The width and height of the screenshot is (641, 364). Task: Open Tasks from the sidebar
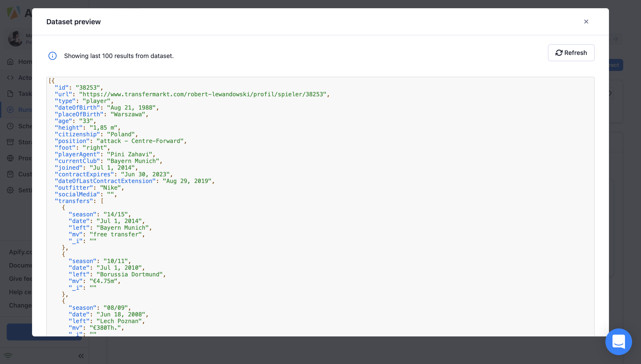10,93
